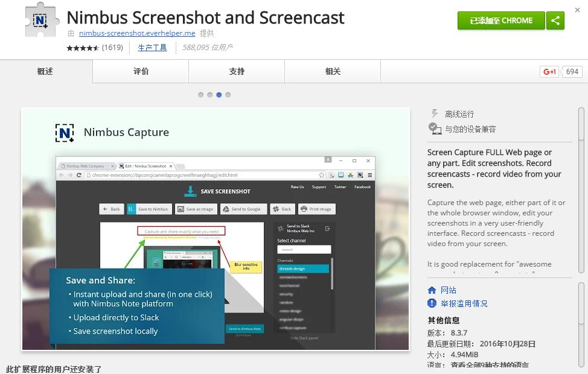Click the device compatibility check icon
Screen dimensions: 588x374
435,128
